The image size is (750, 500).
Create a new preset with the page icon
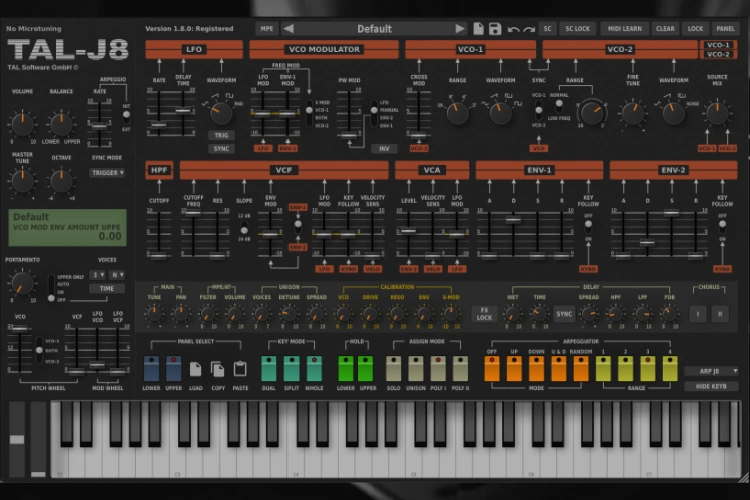[x=478, y=29]
